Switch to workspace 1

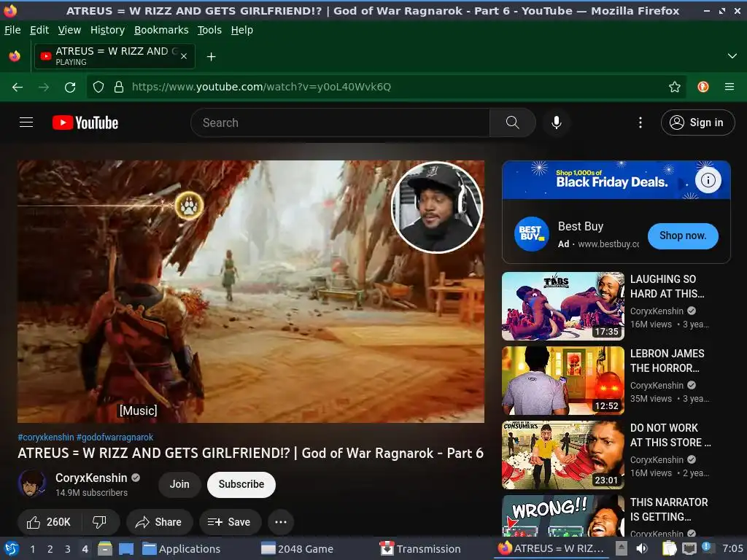(32, 548)
